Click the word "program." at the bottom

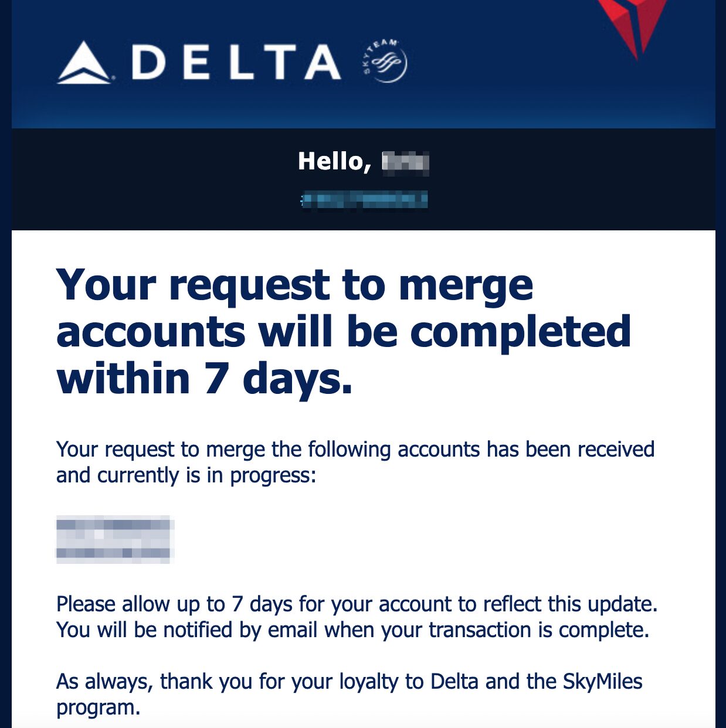pos(99,708)
